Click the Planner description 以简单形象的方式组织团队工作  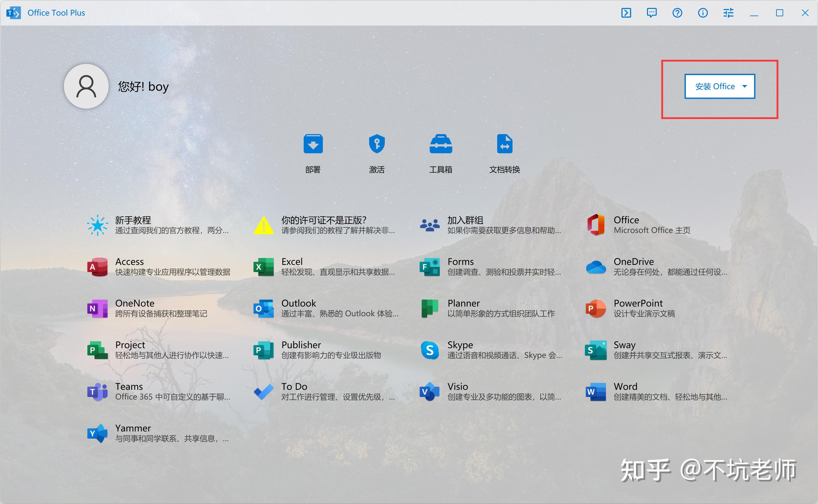[x=501, y=314]
